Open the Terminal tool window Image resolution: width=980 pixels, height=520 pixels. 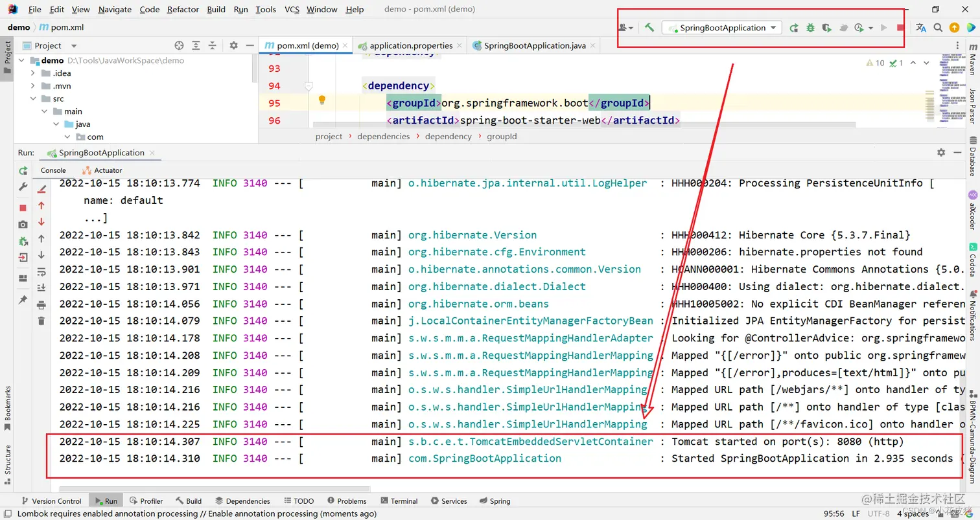click(x=399, y=501)
